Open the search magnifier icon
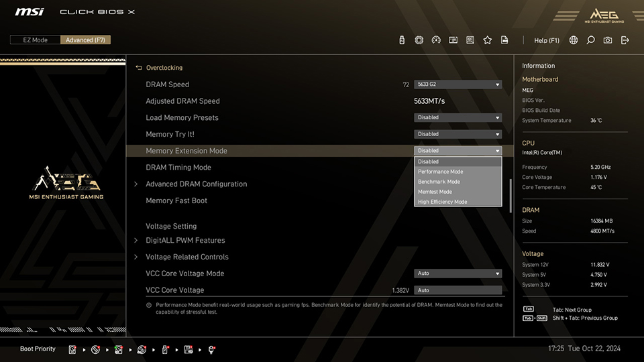The image size is (644, 362). [x=590, y=40]
